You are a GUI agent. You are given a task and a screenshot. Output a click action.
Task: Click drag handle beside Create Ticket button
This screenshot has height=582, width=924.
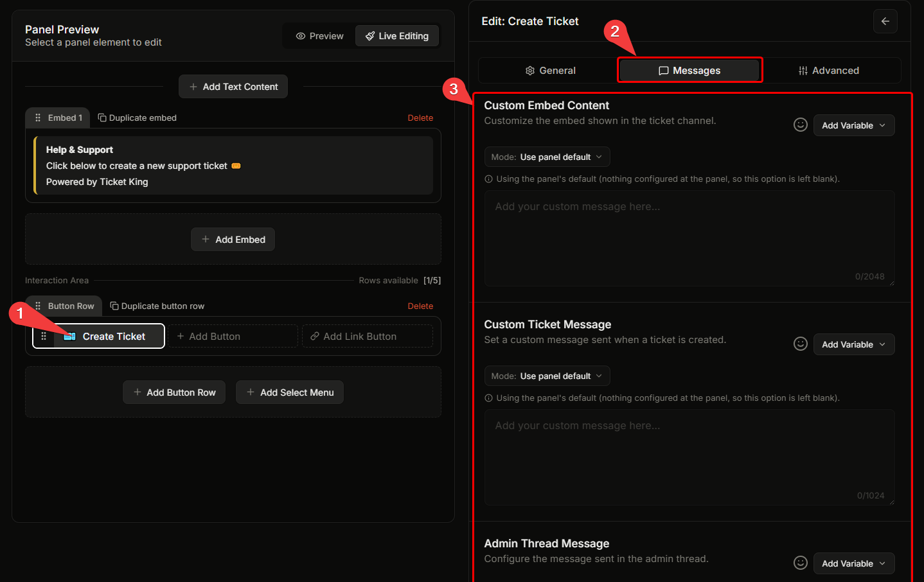click(44, 336)
